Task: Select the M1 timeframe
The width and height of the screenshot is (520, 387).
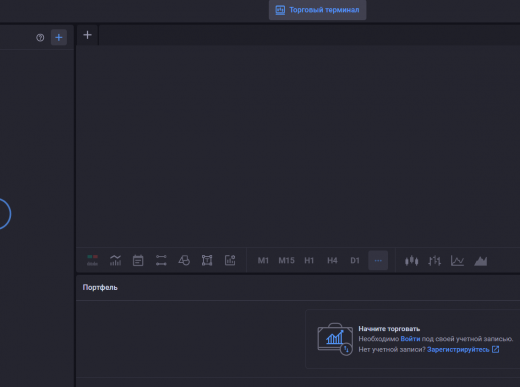Action: (x=263, y=261)
